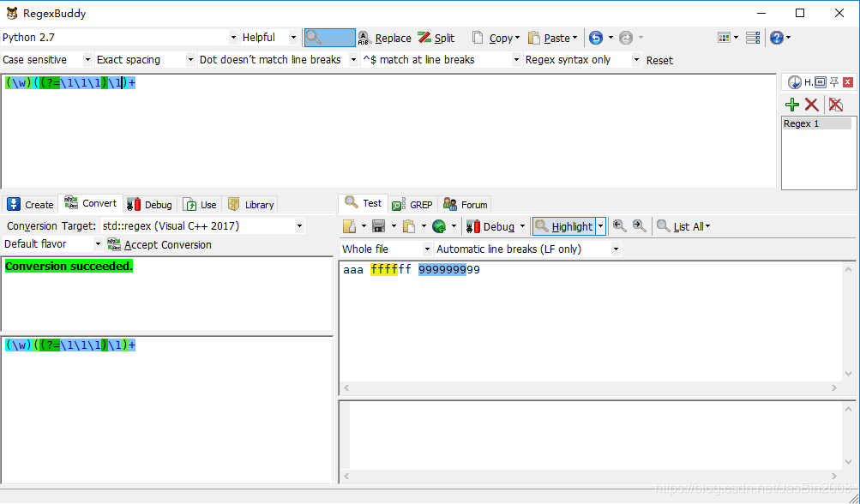860x504 pixels.
Task: Open the Undo history dropdown arrow
Action: tap(610, 38)
